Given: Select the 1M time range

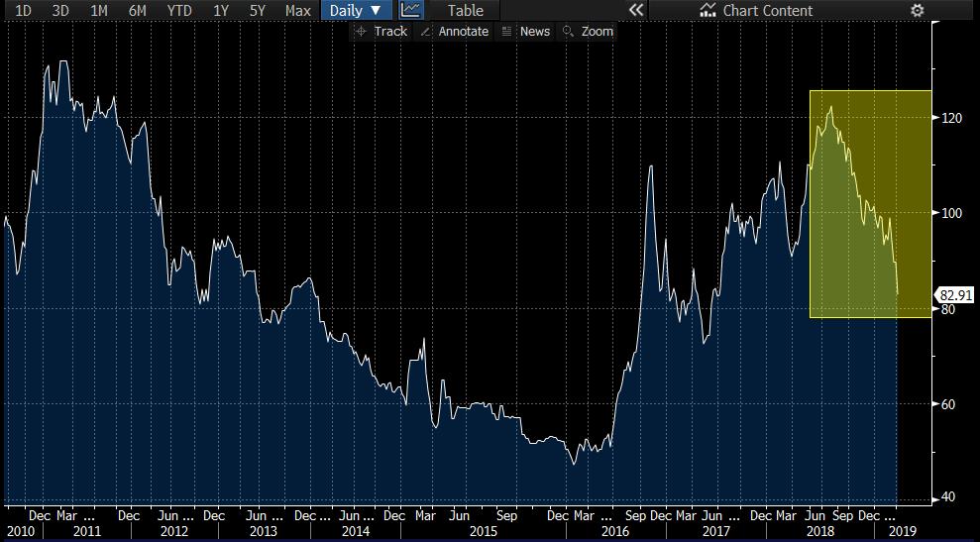Looking at the screenshot, I should click(x=99, y=11).
